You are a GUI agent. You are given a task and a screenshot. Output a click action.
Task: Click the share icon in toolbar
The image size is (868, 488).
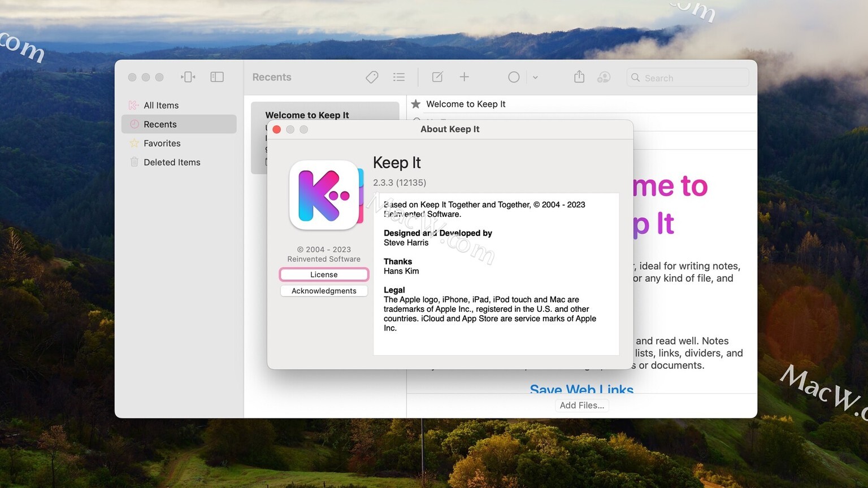[579, 76]
